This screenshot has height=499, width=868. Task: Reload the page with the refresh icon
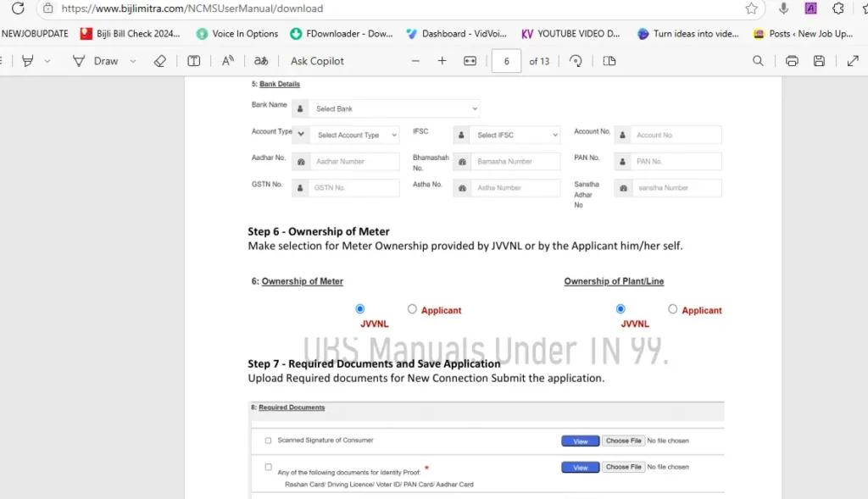click(18, 8)
